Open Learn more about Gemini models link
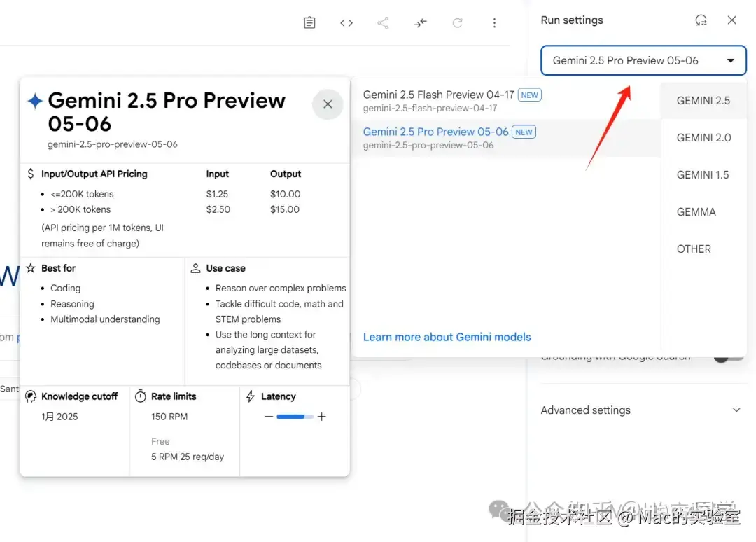 click(447, 337)
